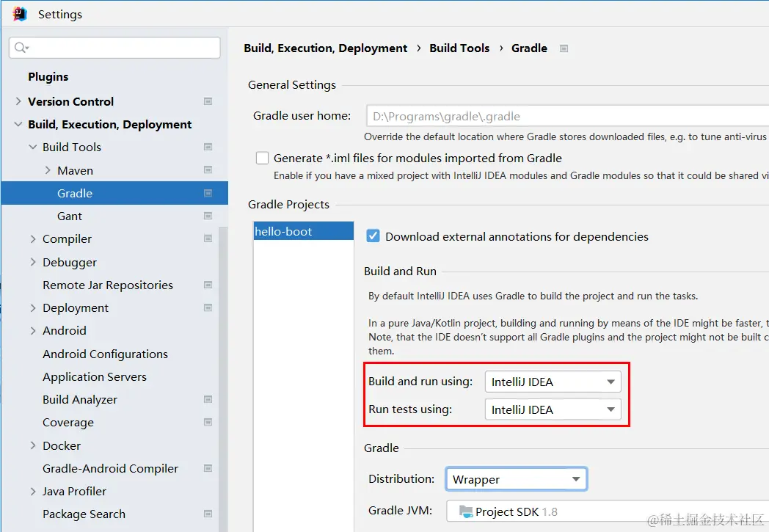The height and width of the screenshot is (532, 769).
Task: Click the project icon beside Package Search
Action: 208,514
